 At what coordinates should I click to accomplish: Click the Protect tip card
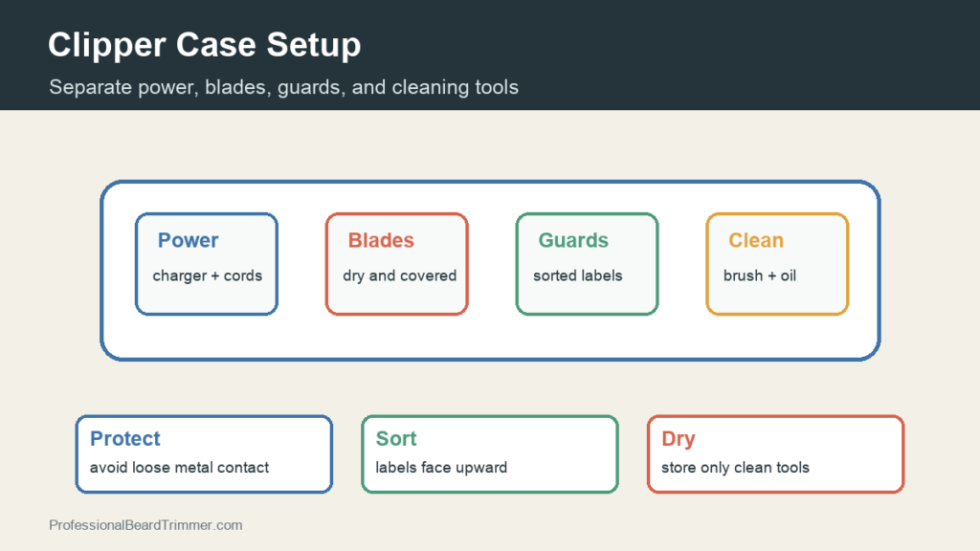click(204, 454)
